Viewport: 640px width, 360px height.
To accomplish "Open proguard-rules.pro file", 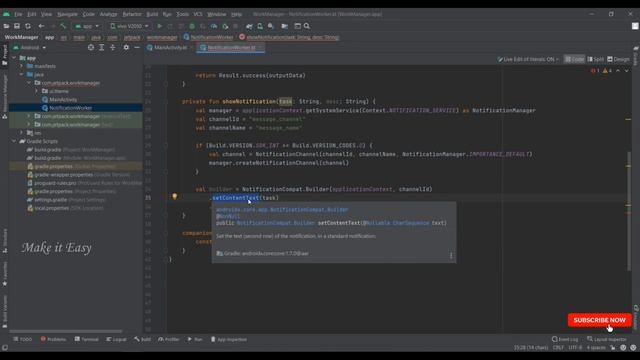I will point(55,183).
